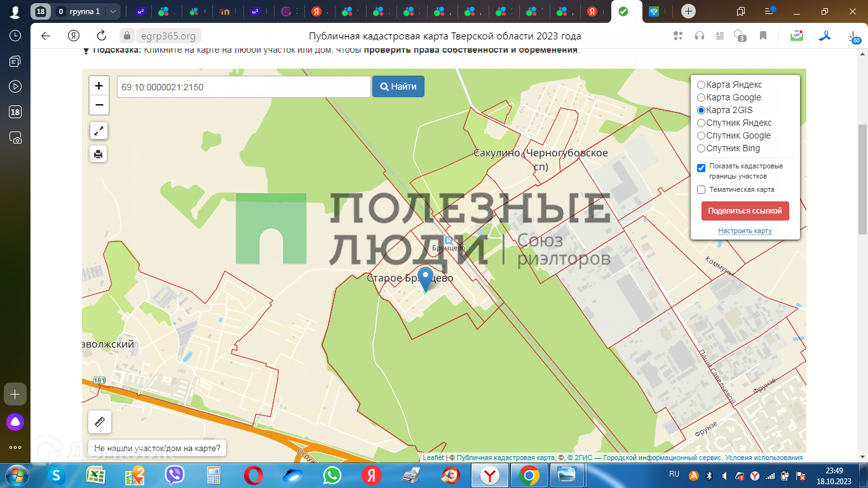Go back to previous page
This screenshot has width=868, height=488.
pyautogui.click(x=46, y=36)
